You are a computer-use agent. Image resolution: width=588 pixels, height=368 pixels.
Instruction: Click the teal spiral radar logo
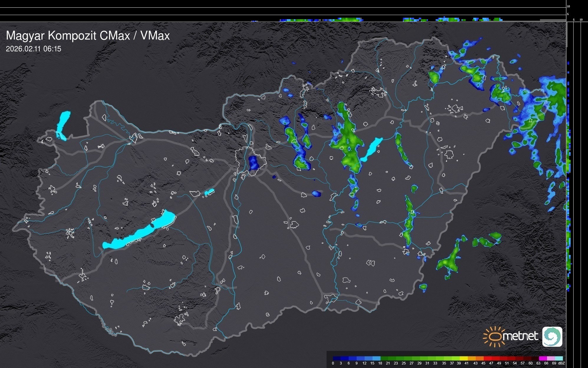pos(552,336)
